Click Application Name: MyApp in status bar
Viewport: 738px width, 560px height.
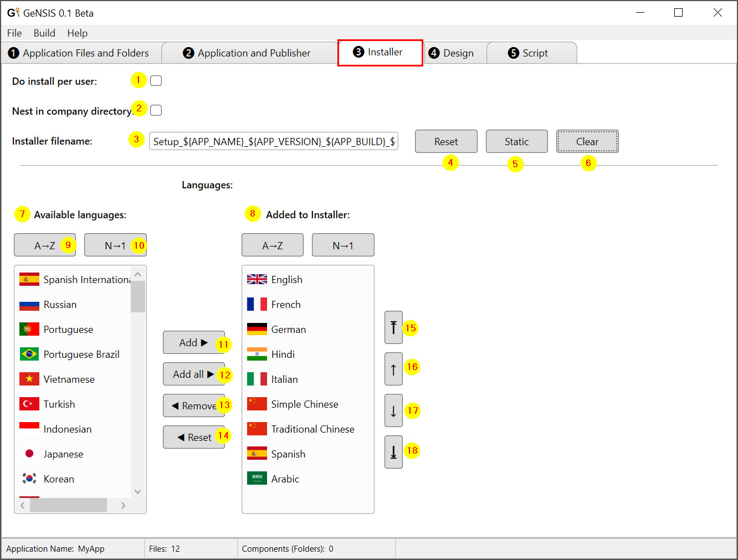tap(55, 548)
